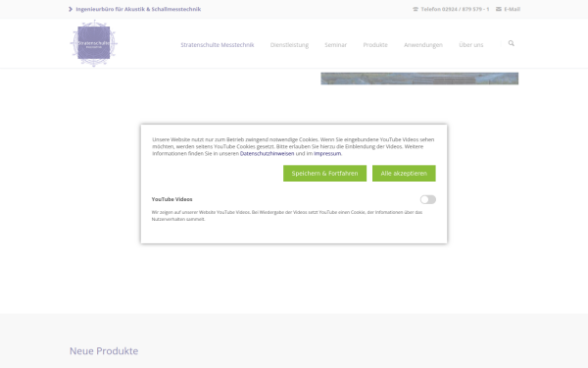Enable the YouTube Videos toggle
Screen dimensions: 588x368
pyautogui.click(x=428, y=199)
